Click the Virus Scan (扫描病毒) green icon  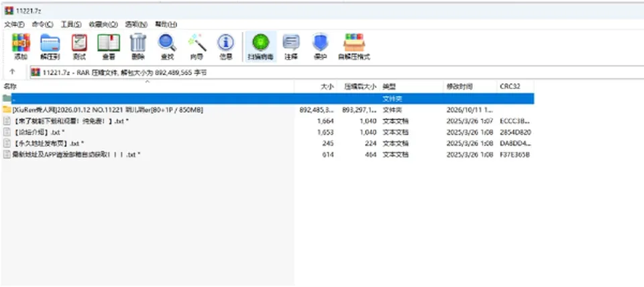coord(261,42)
